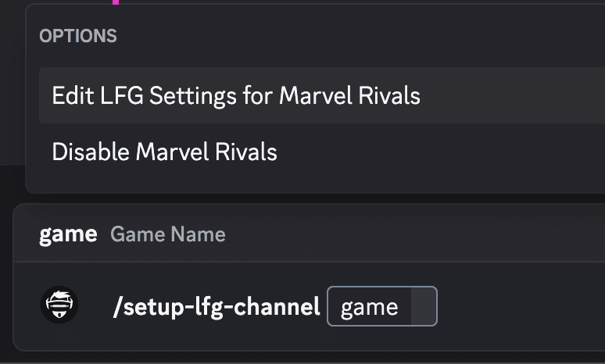Click the pink marker above the options popup
This screenshot has height=364, width=605.
click(x=116, y=2)
